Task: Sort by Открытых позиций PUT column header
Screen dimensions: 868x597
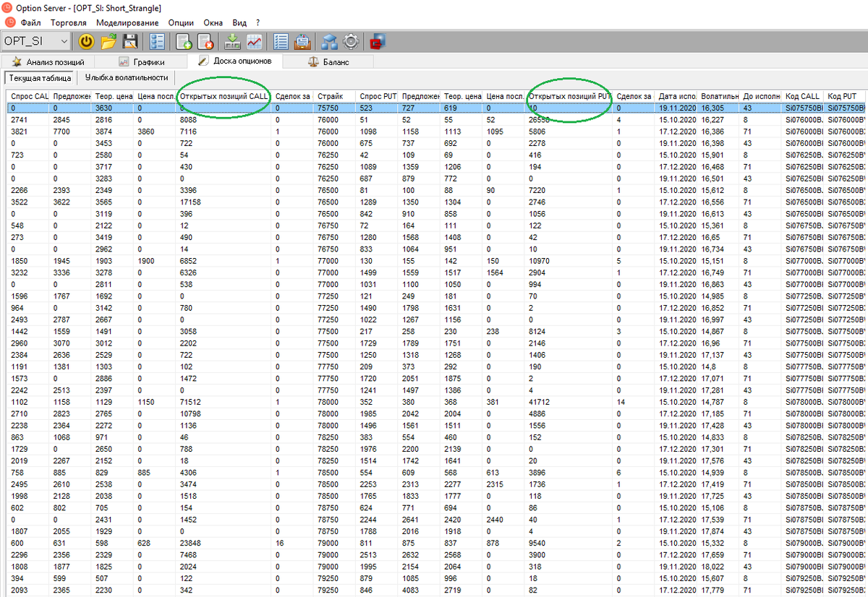Action: coord(569,96)
